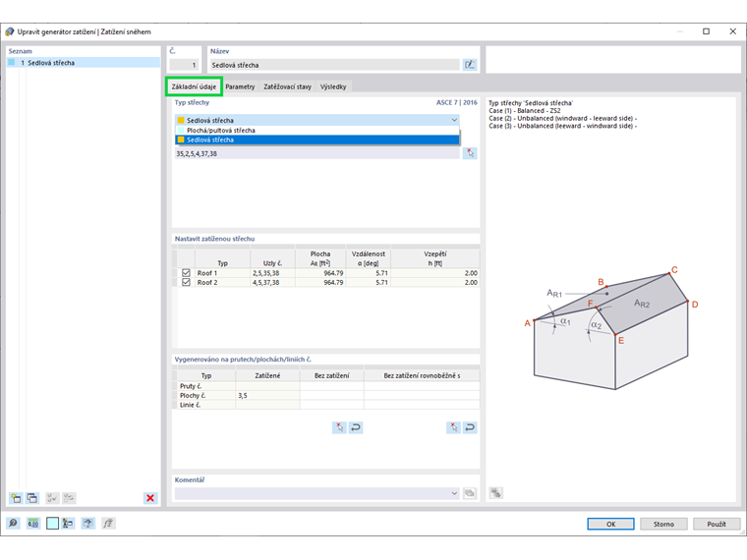Close the Upravit generátor zatížení dialog
This screenshot has height=560, width=747.
[x=732, y=31]
